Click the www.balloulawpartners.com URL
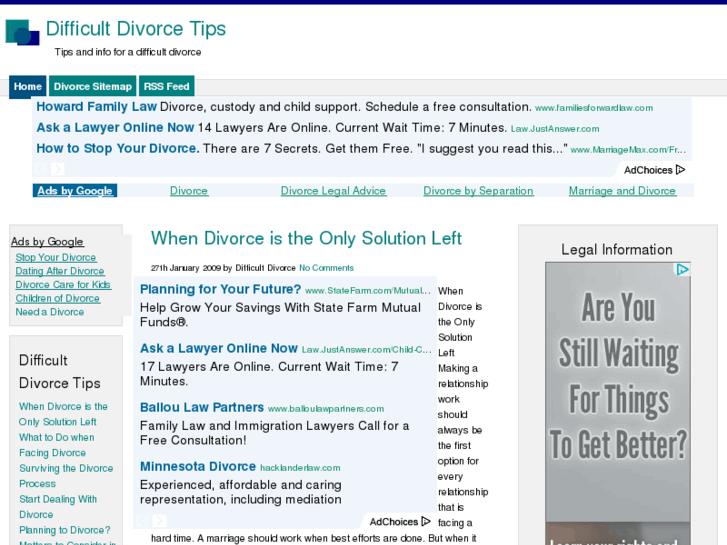This screenshot has height=545, width=727. (x=326, y=409)
